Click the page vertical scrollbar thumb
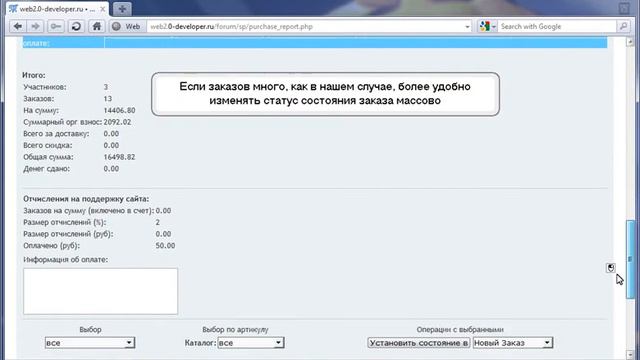Screen dimensions: 640x360 [x=631, y=259]
